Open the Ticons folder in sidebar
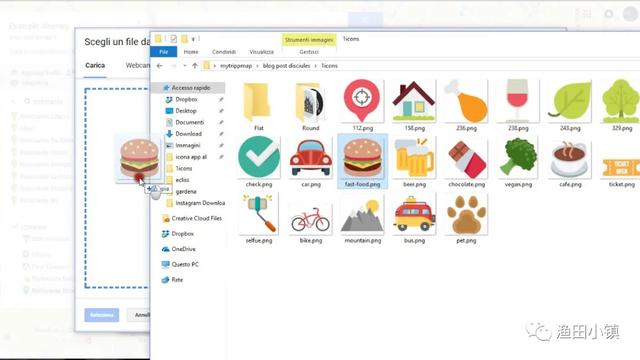Screen dimensions: 640x360 tap(184, 168)
